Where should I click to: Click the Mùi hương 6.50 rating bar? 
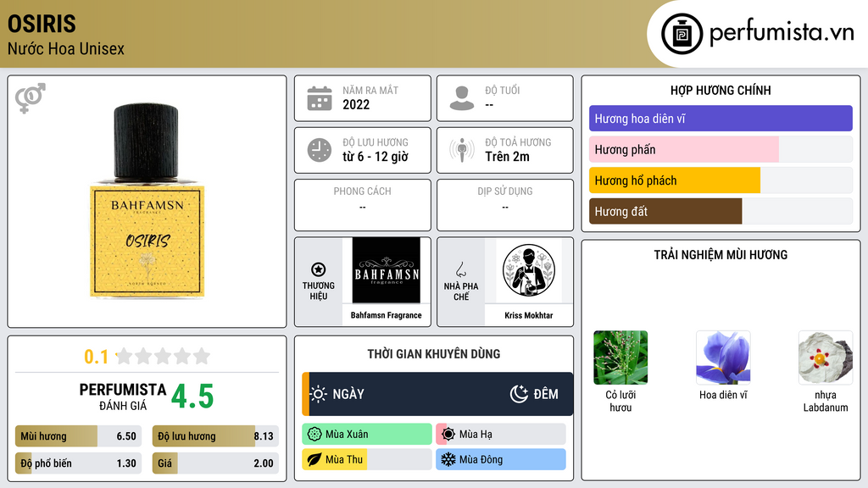[78, 436]
